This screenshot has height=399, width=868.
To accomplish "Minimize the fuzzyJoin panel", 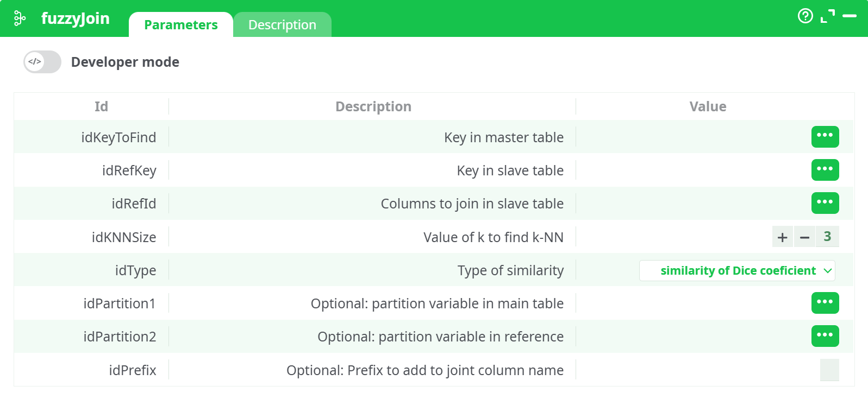I will [x=850, y=16].
